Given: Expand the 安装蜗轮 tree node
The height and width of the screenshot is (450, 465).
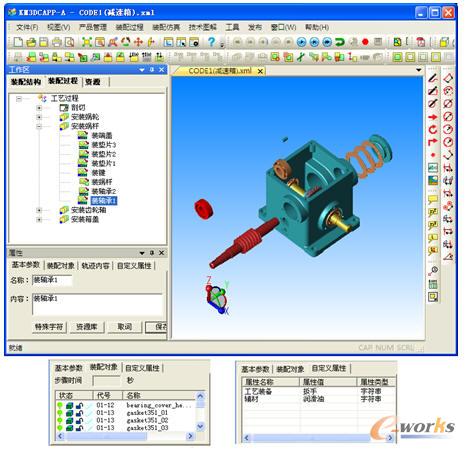Looking at the screenshot, I should 39,117.
